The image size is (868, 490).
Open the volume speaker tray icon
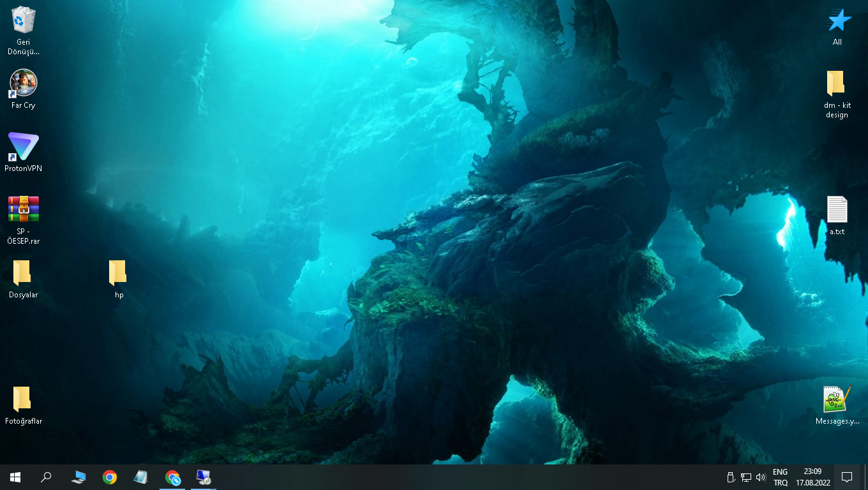(x=760, y=477)
